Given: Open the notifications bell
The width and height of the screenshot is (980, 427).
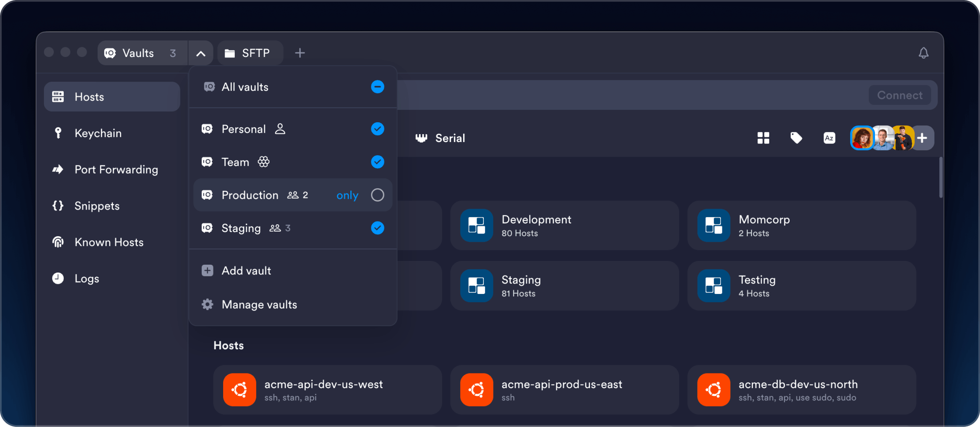Looking at the screenshot, I should [x=923, y=53].
